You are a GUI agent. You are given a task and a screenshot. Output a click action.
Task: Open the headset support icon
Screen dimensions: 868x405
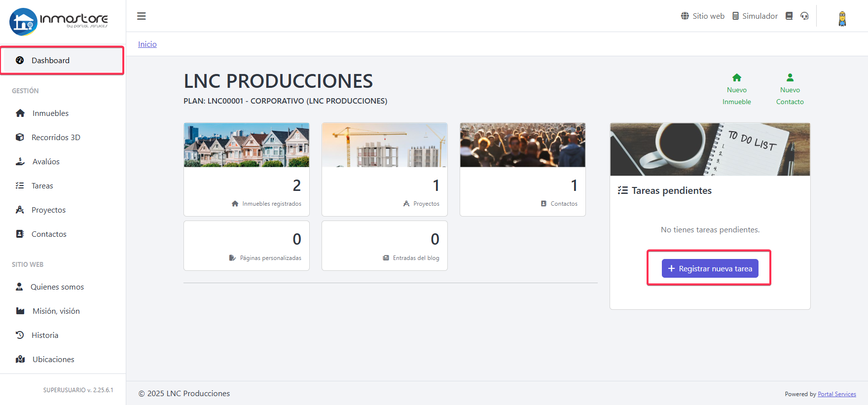tap(804, 16)
